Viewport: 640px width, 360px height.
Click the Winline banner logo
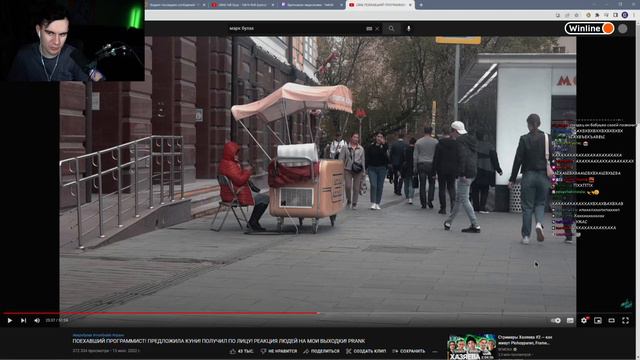pyautogui.click(x=589, y=28)
